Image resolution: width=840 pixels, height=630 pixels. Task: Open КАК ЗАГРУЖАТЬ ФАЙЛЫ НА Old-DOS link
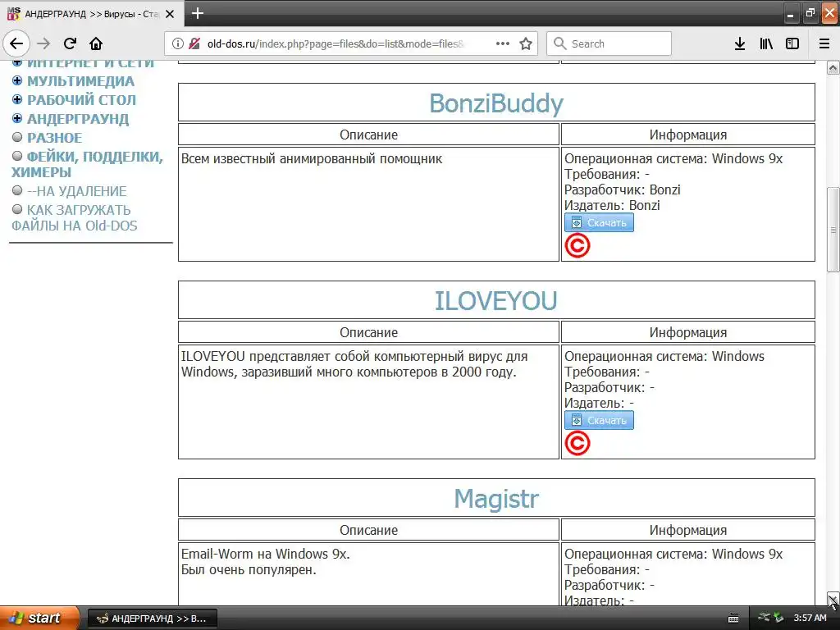[x=74, y=217]
